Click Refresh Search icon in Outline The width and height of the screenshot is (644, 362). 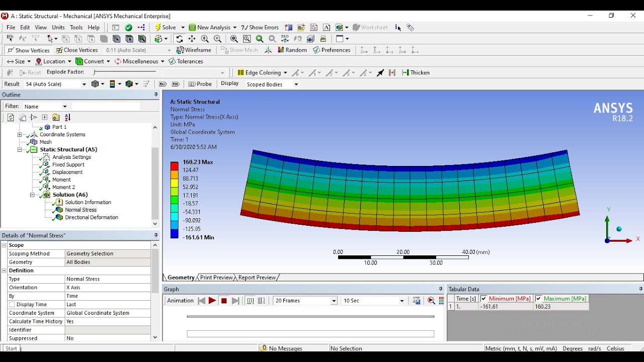pyautogui.click(x=10, y=117)
